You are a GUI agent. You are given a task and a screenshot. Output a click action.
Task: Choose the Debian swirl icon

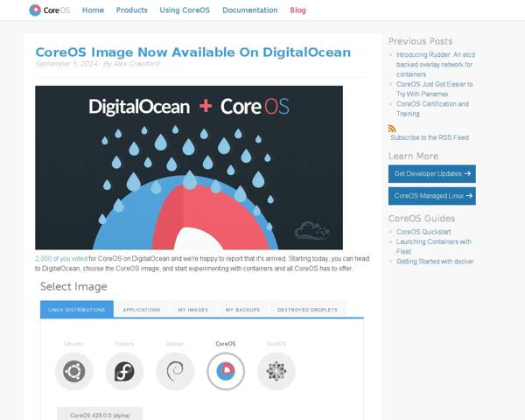coord(175,371)
